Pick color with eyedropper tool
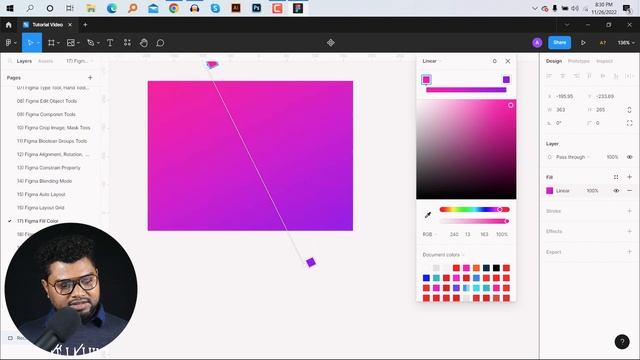Screen dimensions: 640x360 (x=428, y=215)
